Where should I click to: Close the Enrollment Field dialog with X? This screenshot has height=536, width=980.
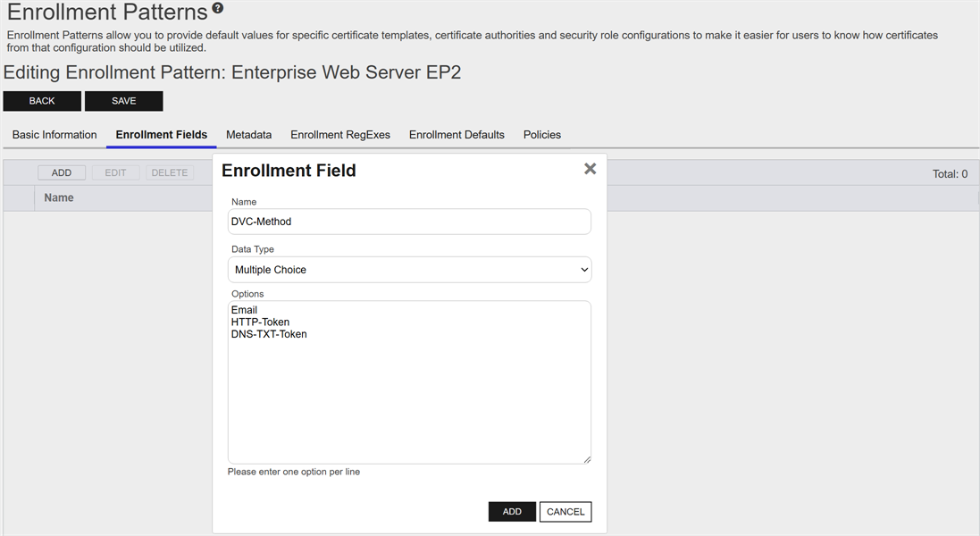[590, 169]
